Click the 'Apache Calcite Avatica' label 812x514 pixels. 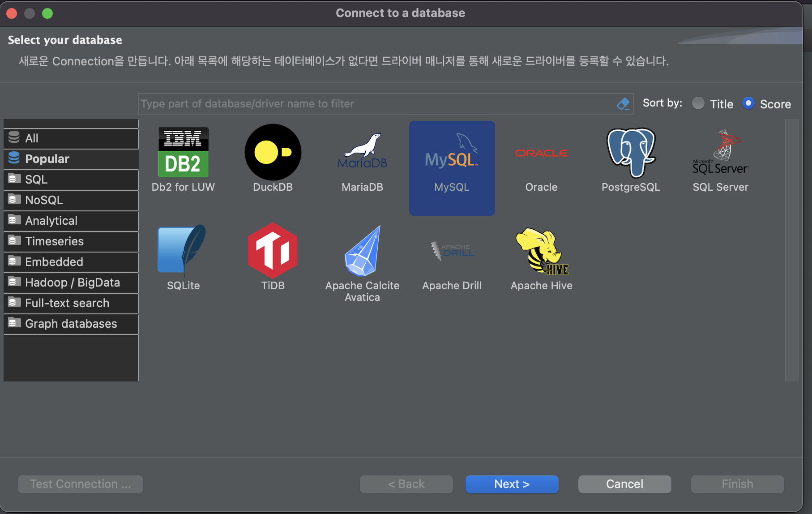click(x=362, y=291)
